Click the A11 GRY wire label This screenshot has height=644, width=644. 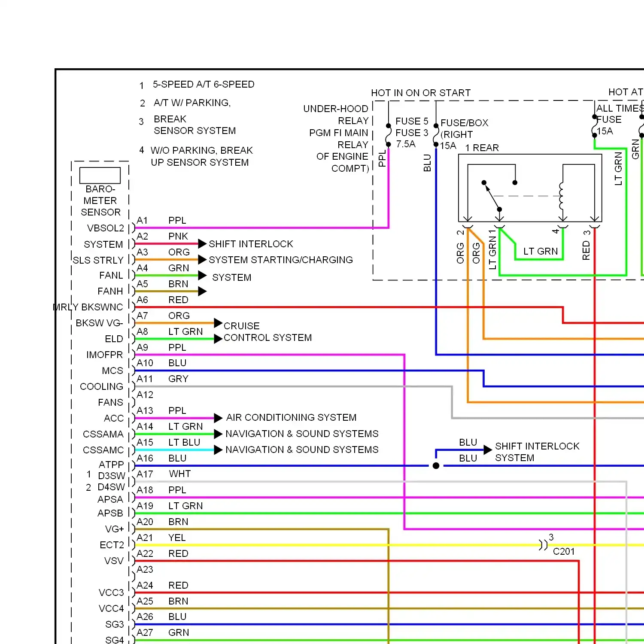click(x=178, y=379)
